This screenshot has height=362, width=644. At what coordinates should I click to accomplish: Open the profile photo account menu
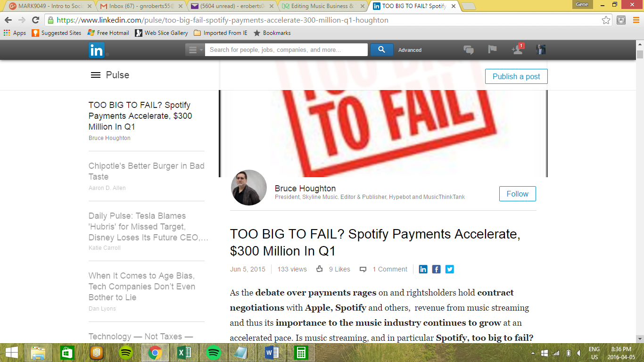click(541, 49)
